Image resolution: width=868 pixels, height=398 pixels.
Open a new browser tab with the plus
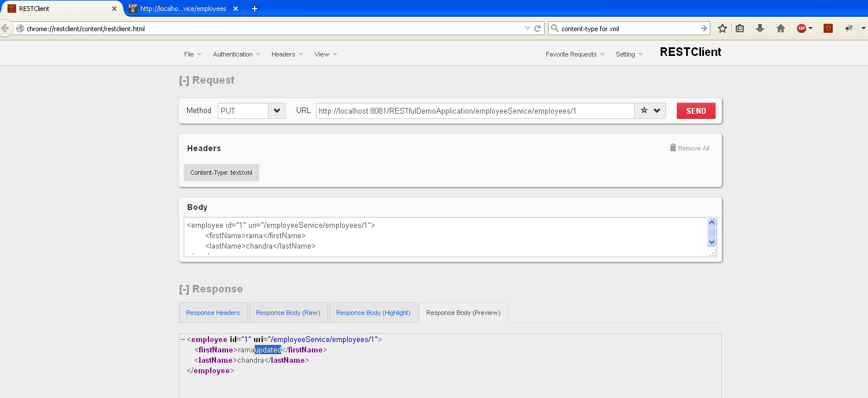pos(254,9)
